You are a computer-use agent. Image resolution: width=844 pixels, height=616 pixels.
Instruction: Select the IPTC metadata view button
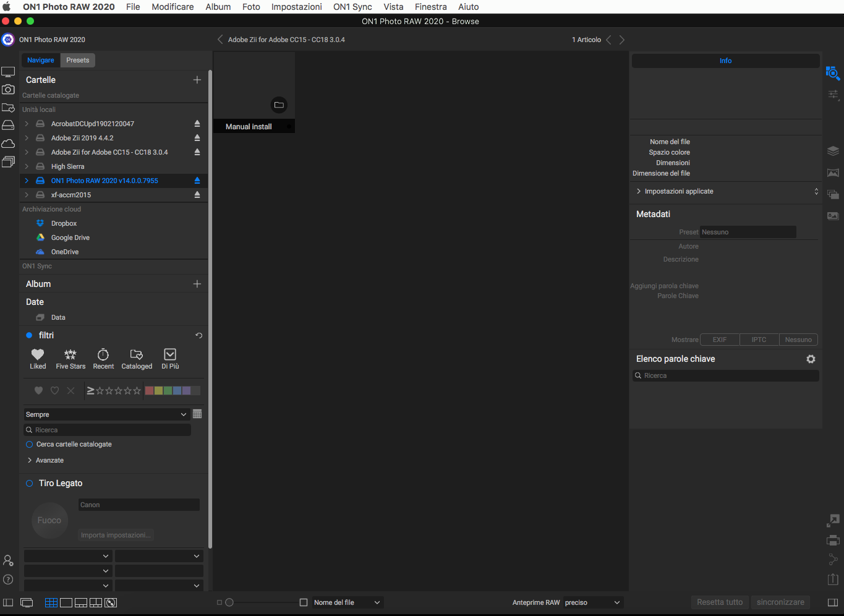759,340
